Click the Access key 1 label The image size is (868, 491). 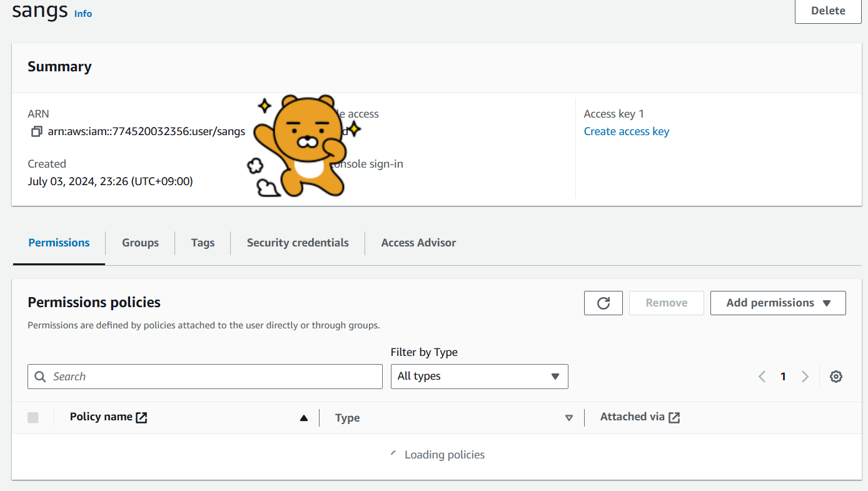pyautogui.click(x=614, y=114)
